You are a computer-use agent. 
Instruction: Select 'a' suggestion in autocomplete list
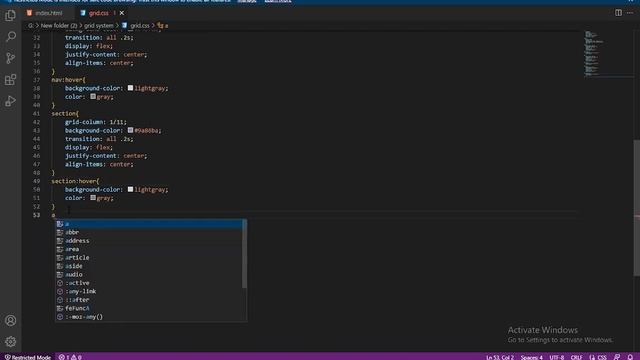(149, 224)
